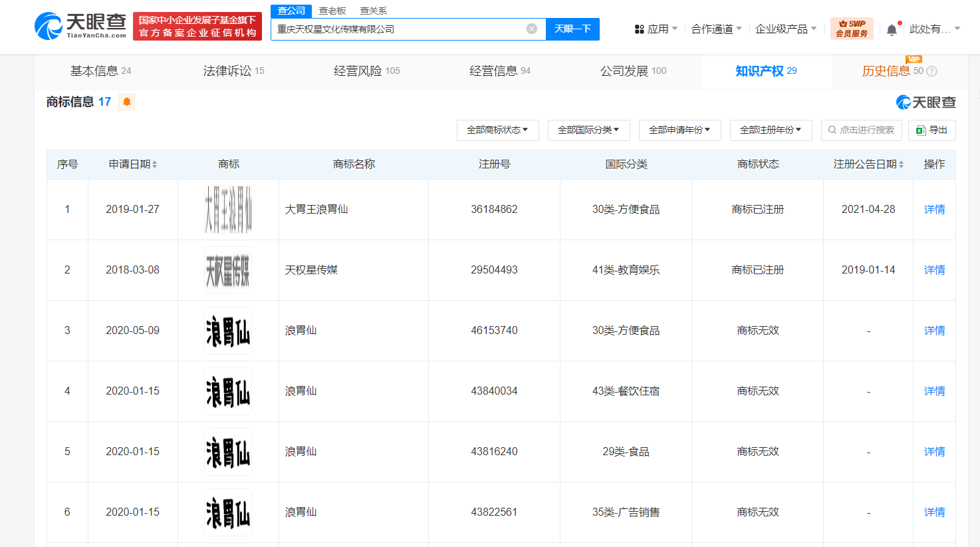Image resolution: width=980 pixels, height=547 pixels.
Task: Click the 35类-广告销售 cell
Action: click(626, 512)
